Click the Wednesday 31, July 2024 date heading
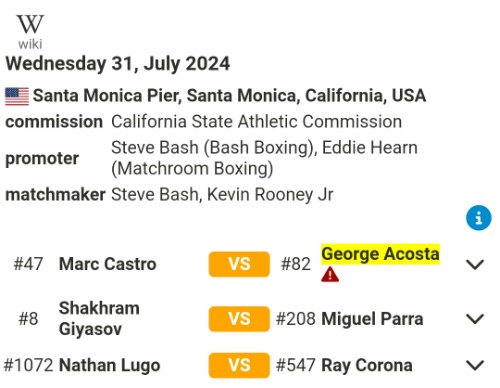 click(118, 64)
